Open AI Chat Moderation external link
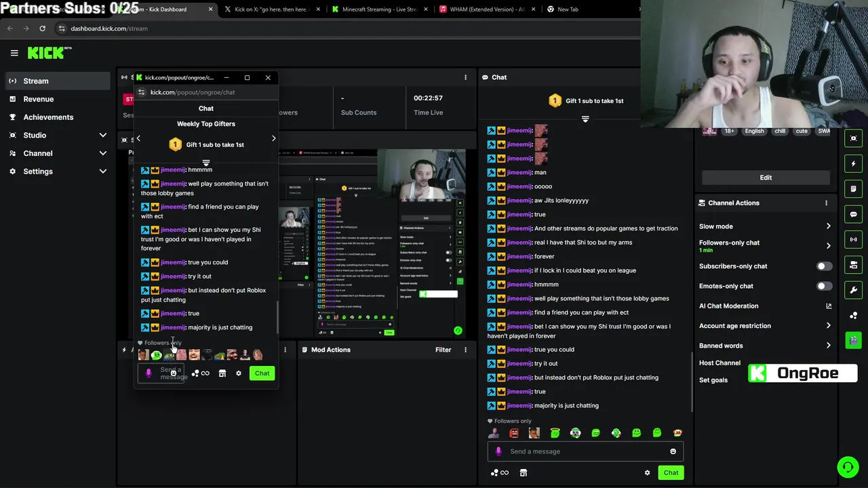Image resolution: width=868 pixels, height=488 pixels. [x=829, y=306]
